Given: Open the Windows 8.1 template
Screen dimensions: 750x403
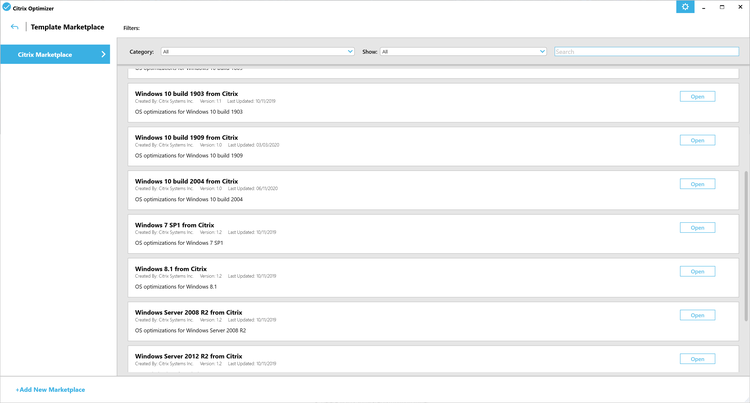Looking at the screenshot, I should 697,272.
